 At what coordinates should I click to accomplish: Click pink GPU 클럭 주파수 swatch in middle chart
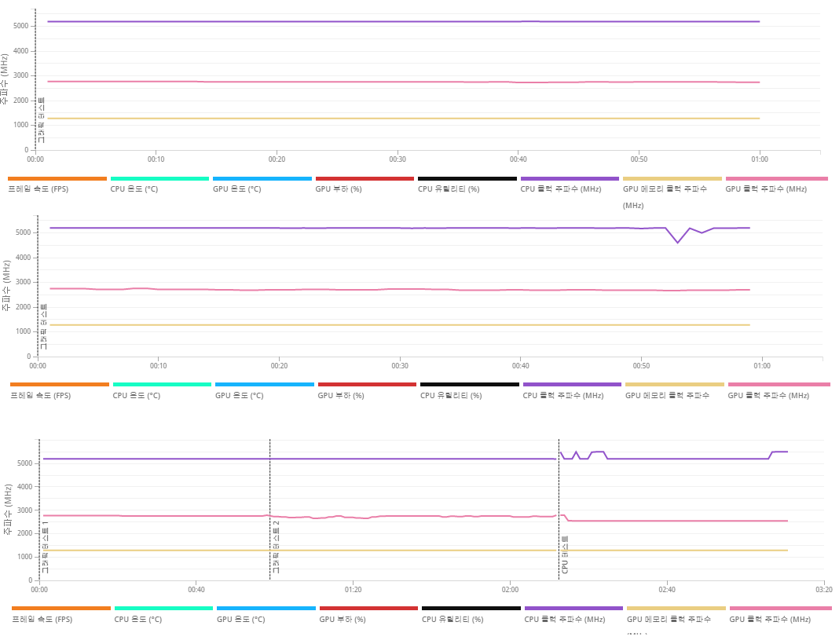779,385
